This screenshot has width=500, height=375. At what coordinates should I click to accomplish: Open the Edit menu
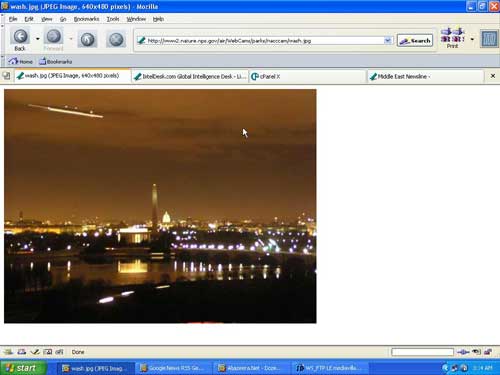[29, 19]
